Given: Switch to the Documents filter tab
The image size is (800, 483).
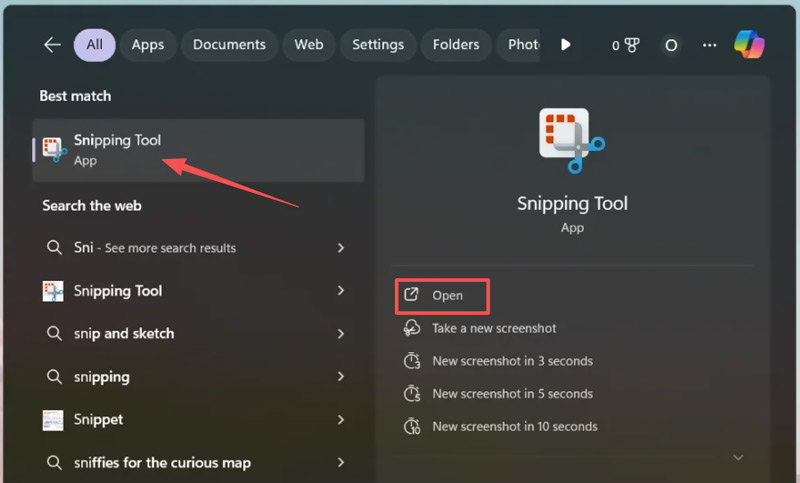Looking at the screenshot, I should [229, 45].
